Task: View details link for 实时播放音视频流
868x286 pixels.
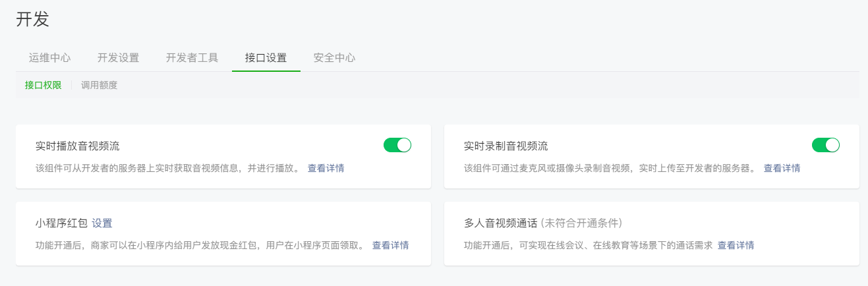Action: (x=326, y=168)
